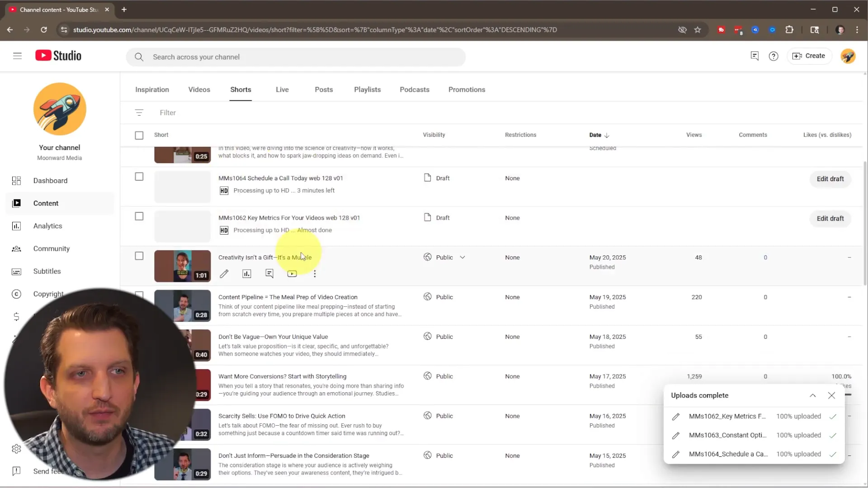This screenshot has width=868, height=488.
Task: Check MMs1062 Key Metrics row checkbox
Action: 139,216
